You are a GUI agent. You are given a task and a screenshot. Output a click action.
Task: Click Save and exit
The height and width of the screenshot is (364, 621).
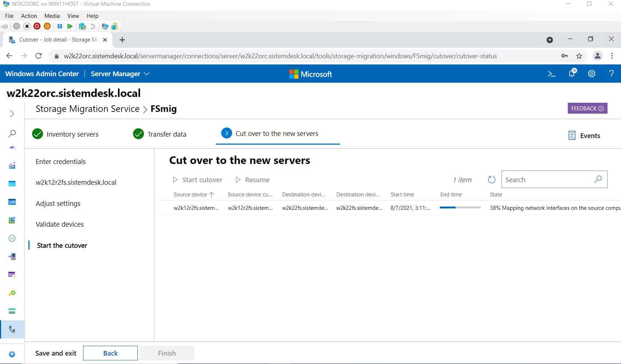pos(56,353)
